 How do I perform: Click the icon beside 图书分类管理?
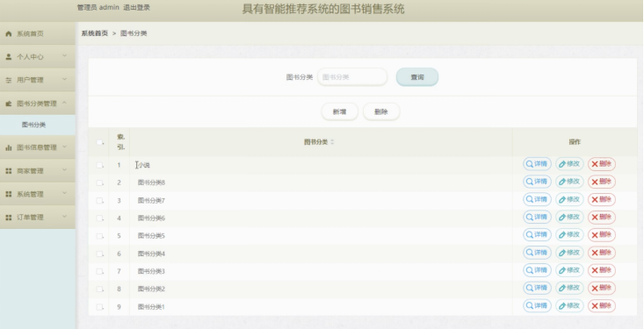[9, 104]
